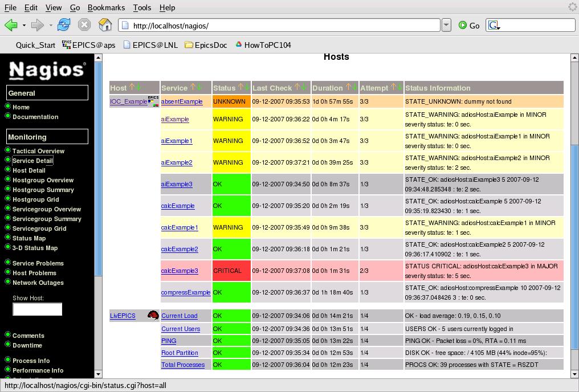Open the File menu
This screenshot has width=579, height=392.
[10, 7]
